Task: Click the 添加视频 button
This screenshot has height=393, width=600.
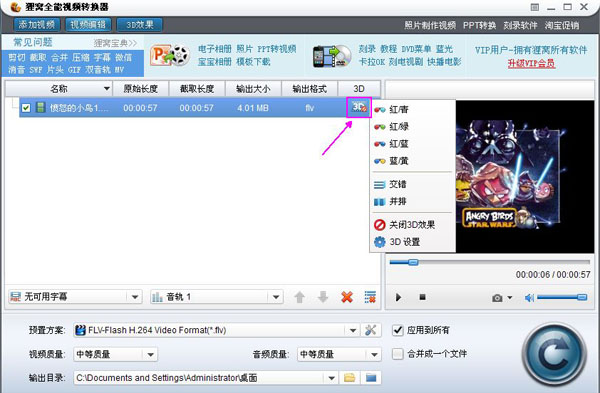Action: tap(37, 25)
